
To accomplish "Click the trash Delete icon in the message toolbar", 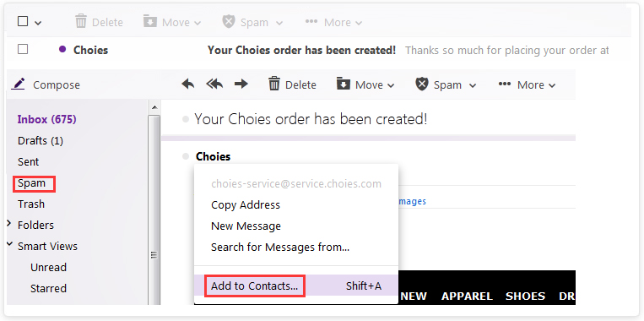I will (274, 84).
